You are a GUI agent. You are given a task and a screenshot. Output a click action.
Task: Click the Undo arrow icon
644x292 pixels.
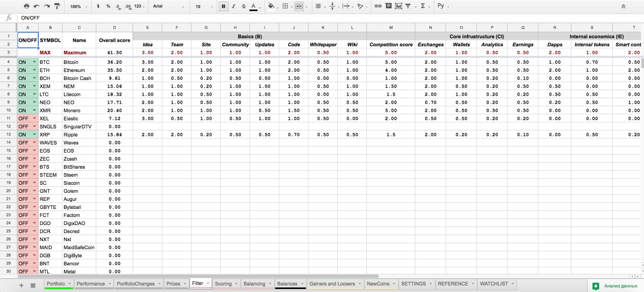tap(36, 7)
